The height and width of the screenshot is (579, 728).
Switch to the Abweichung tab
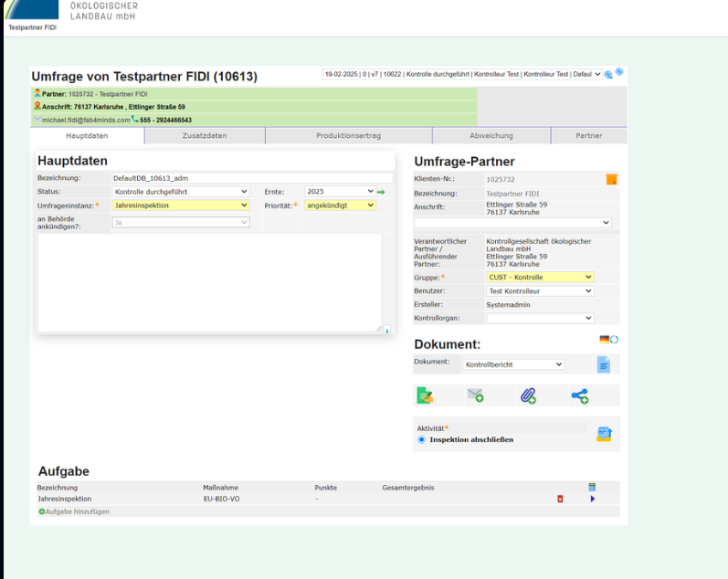click(491, 135)
